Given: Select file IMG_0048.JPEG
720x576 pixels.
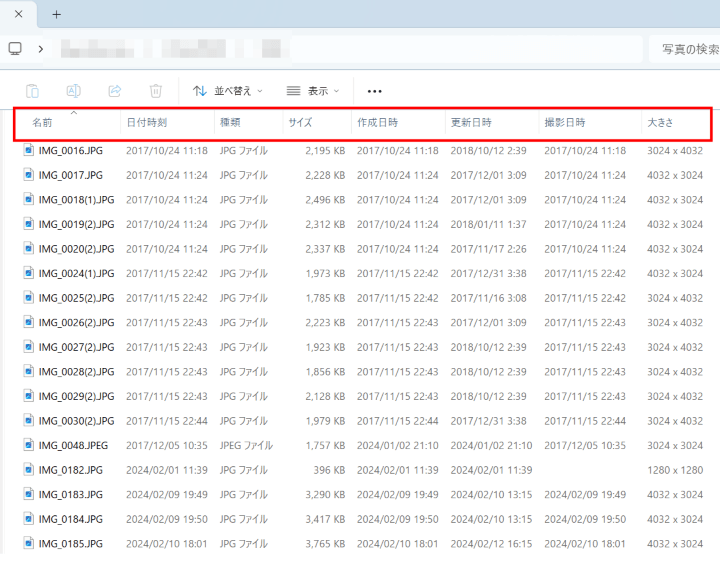Looking at the screenshot, I should 73,446.
